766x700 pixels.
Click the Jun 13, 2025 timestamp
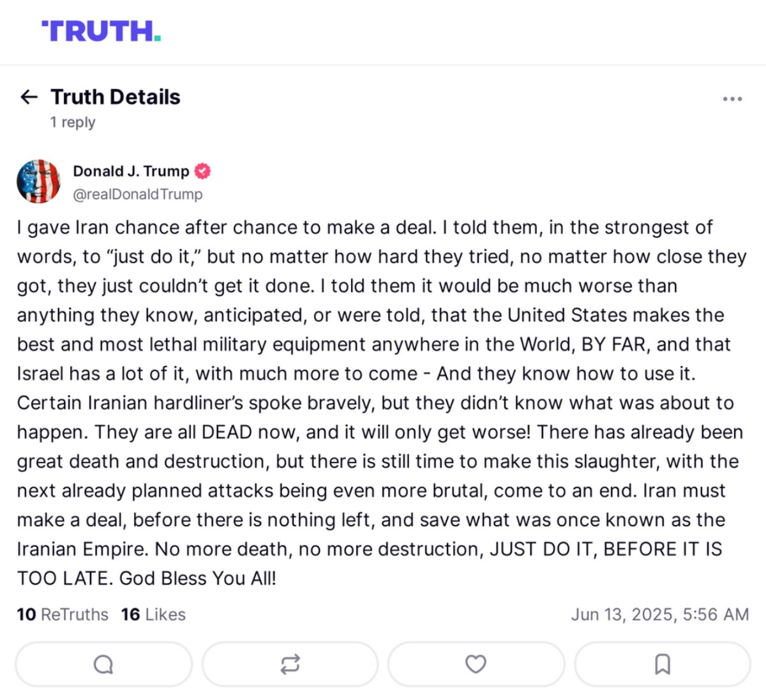[659, 614]
